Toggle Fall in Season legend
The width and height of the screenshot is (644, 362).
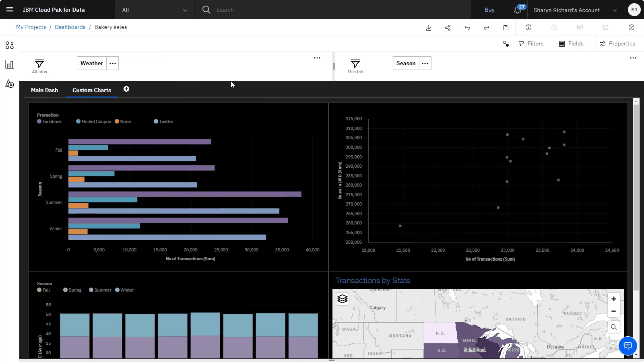coord(43,290)
